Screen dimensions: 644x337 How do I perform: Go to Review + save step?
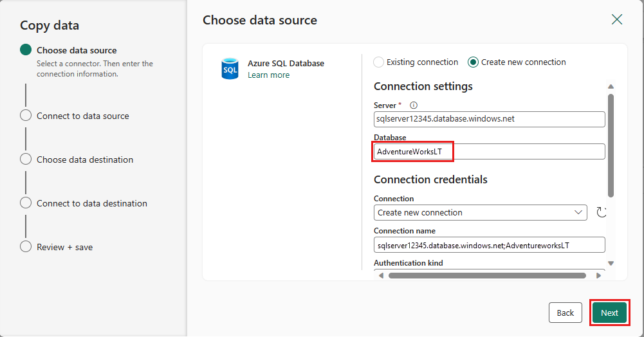64,247
